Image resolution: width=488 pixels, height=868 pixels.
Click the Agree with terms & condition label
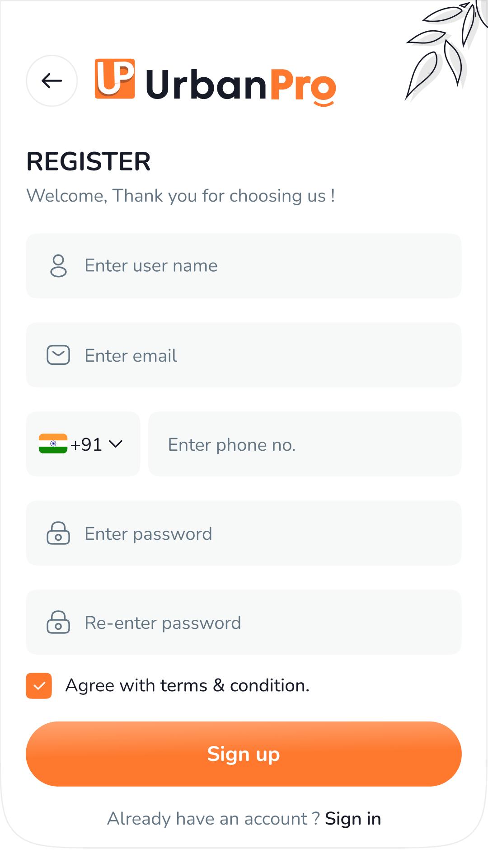pos(187,686)
